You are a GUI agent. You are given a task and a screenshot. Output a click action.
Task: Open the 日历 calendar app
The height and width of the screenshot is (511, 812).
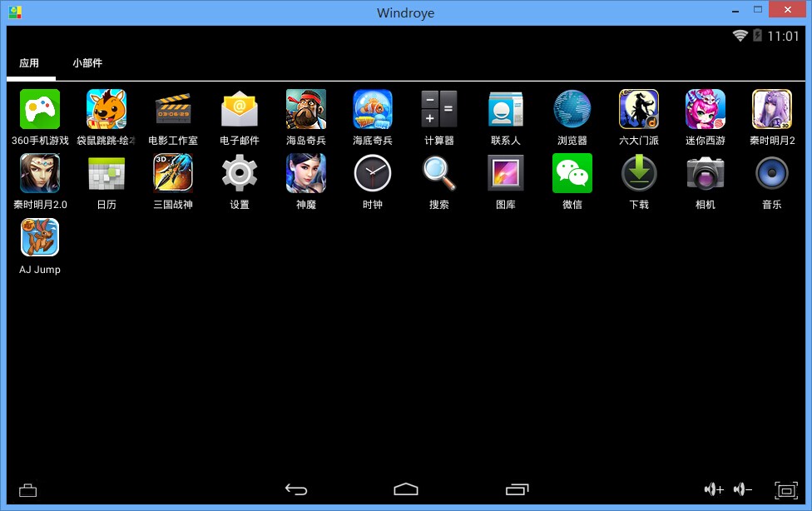[x=106, y=174]
